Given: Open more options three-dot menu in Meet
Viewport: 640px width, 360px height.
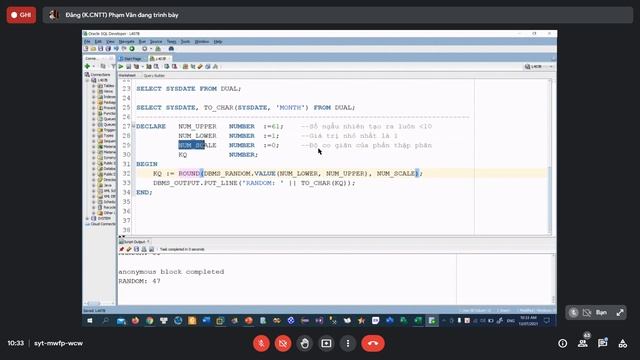Looking at the screenshot, I should coord(348,344).
